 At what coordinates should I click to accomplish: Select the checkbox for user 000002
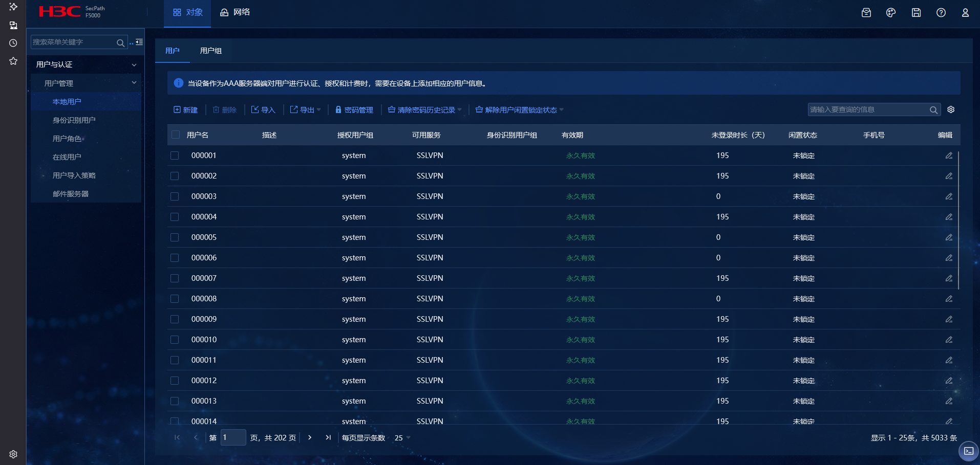tap(175, 176)
